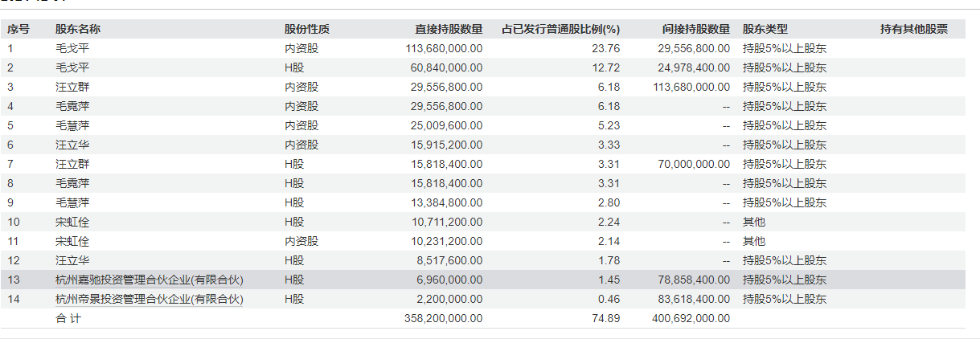
Task: Select the 间接持股数量 column header
Action: pyautogui.click(x=696, y=29)
